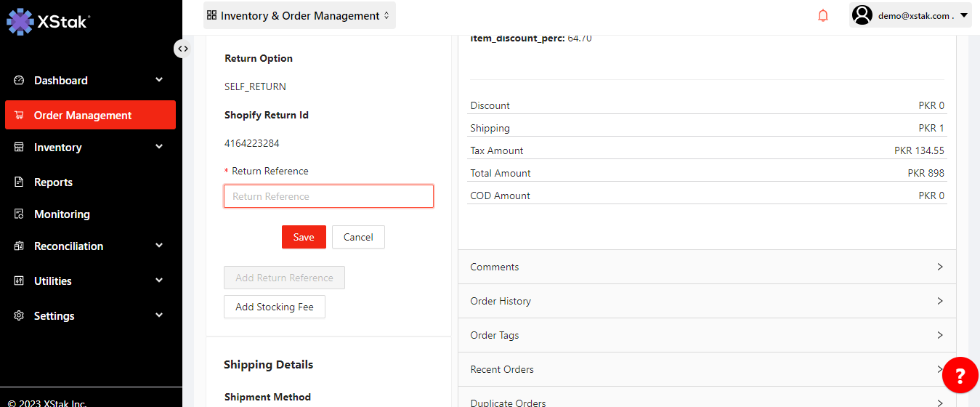Click the user avatar icon
Screen dimensions: 980x407
click(862, 15)
